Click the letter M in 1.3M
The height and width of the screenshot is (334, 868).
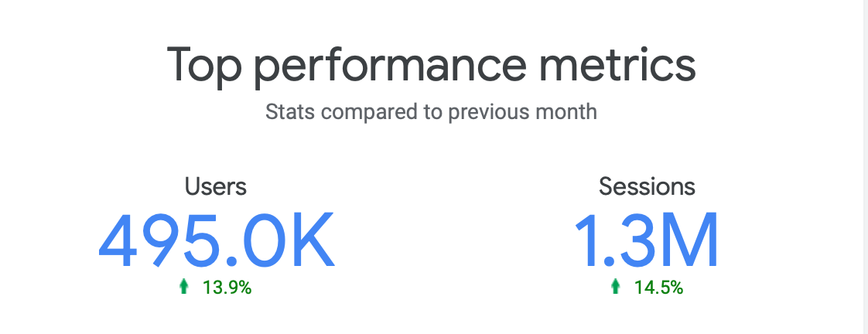click(691, 240)
